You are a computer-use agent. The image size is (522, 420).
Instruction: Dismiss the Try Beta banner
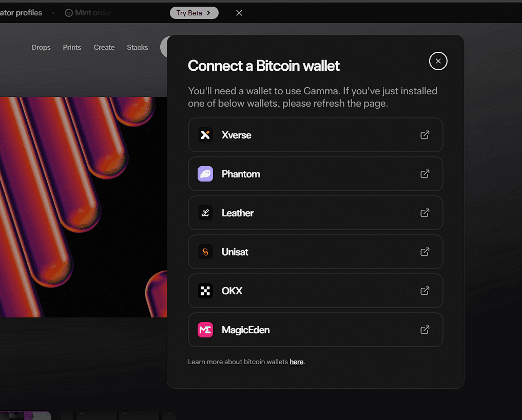[x=239, y=13]
